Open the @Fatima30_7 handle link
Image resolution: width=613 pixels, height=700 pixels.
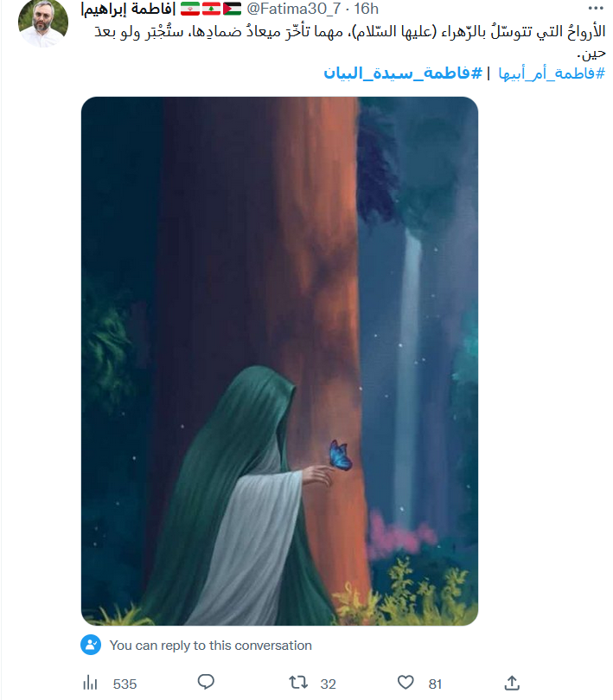click(x=294, y=9)
